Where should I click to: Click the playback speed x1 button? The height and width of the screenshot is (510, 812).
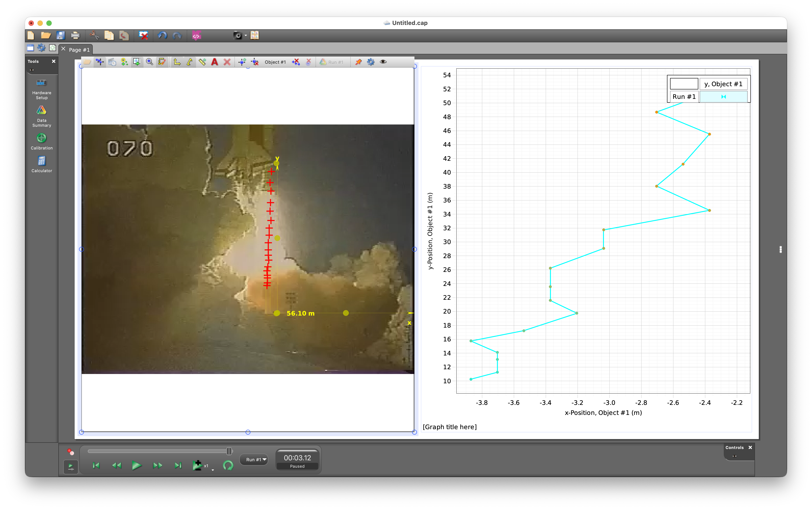[200, 465]
